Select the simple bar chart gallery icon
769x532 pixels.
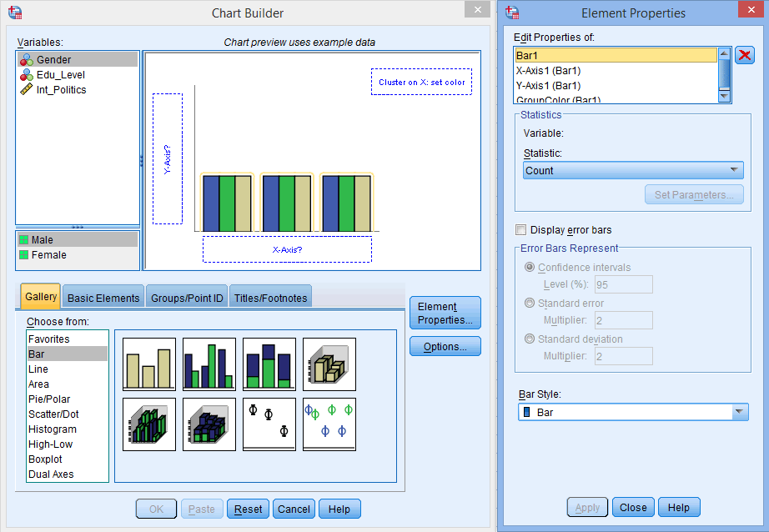click(x=148, y=364)
